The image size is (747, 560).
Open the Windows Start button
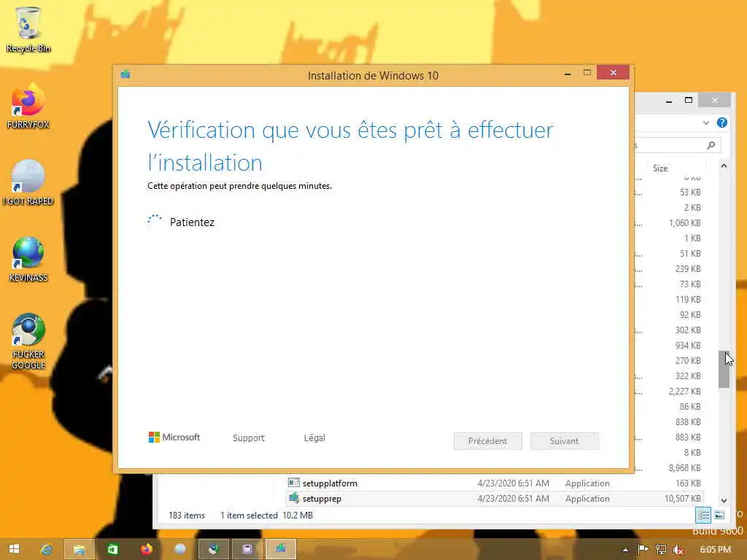click(x=15, y=549)
